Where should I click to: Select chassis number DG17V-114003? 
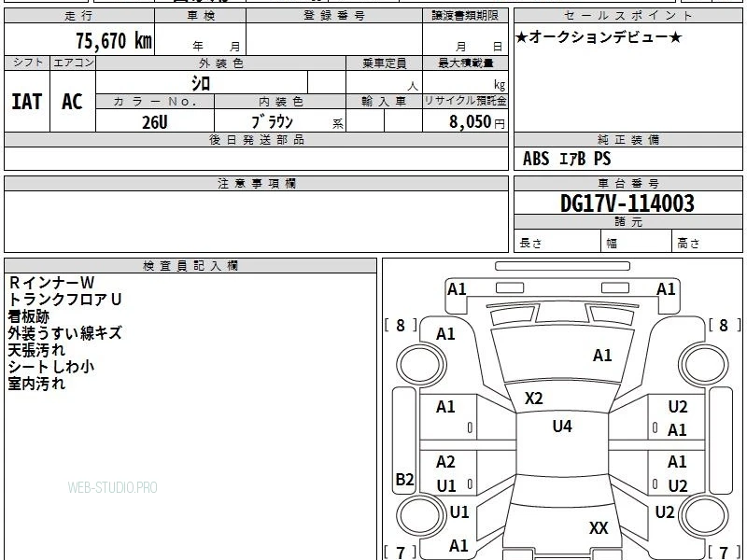click(627, 203)
